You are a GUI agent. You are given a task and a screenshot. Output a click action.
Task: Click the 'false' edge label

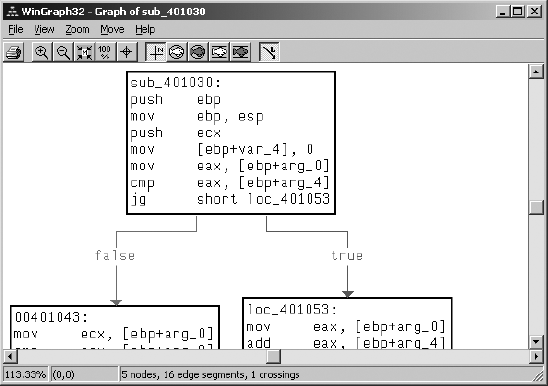115,256
